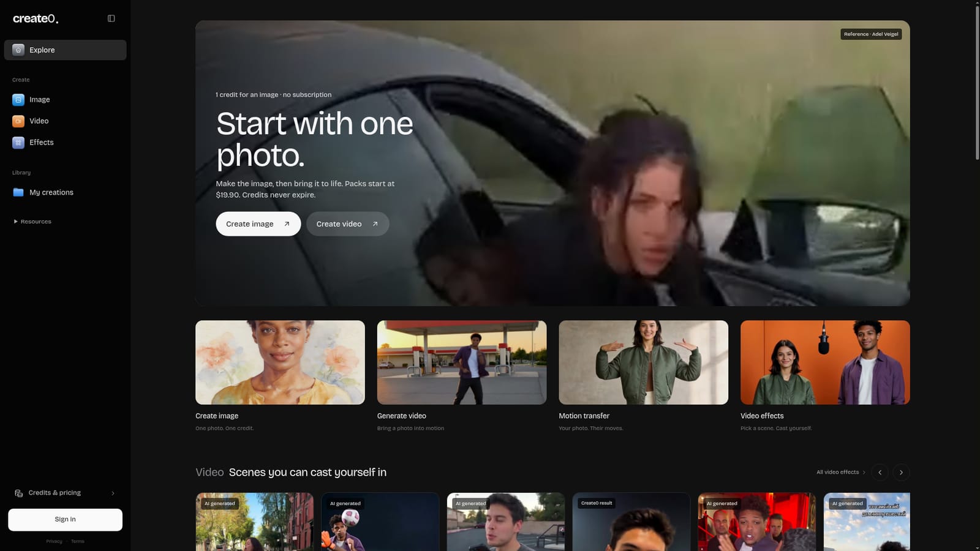
Task: Click the Reference · Adel Veigel badge
Action: [x=871, y=34]
